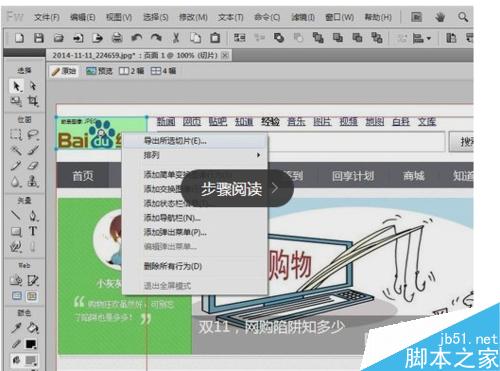Screen dimensions: 500x371
Task: Click the Open file toolbar icon
Action: point(59,38)
